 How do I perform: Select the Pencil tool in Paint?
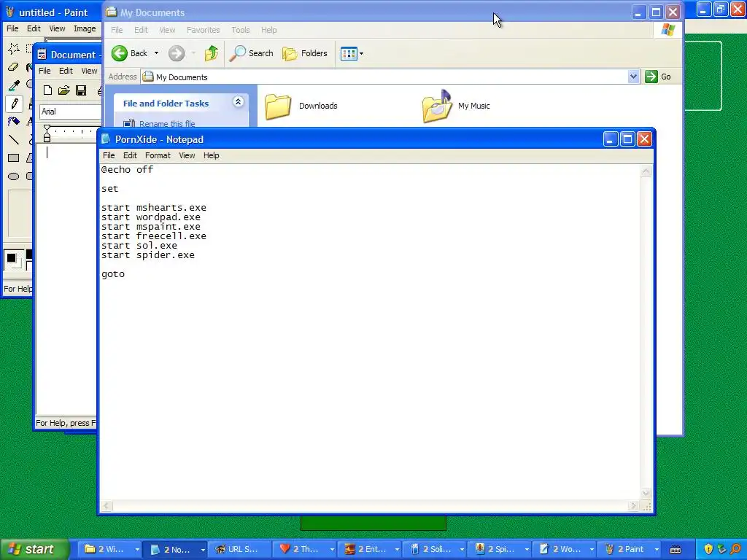click(14, 104)
